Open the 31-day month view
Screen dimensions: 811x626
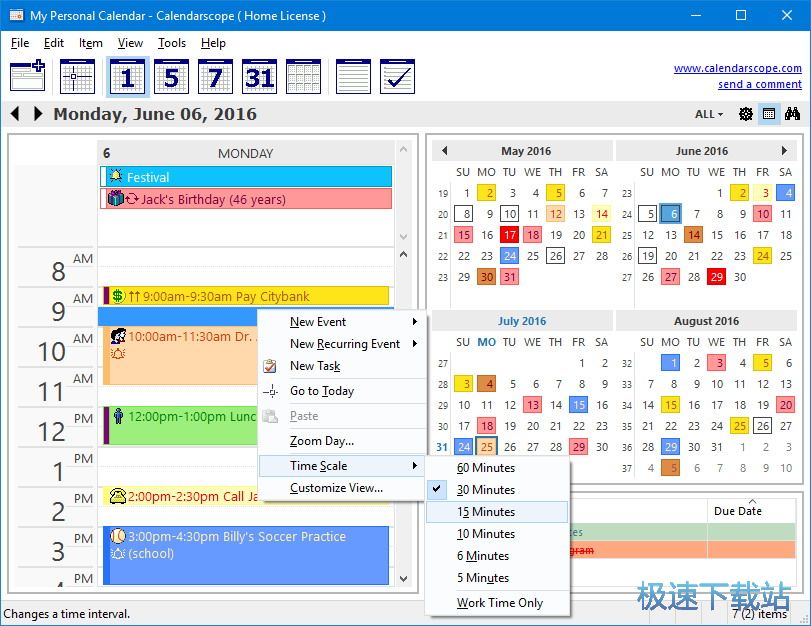tap(259, 77)
